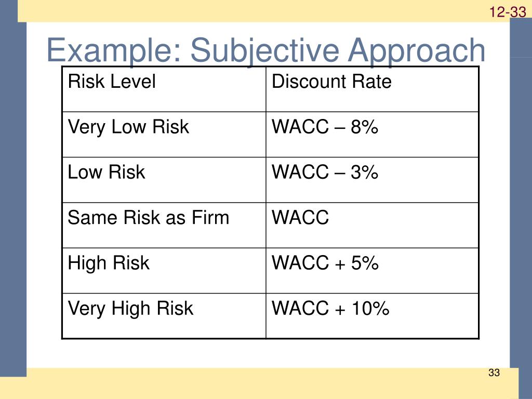Select the 'Risk Level' header cell
The width and height of the screenshot is (532, 399).
[164, 89]
